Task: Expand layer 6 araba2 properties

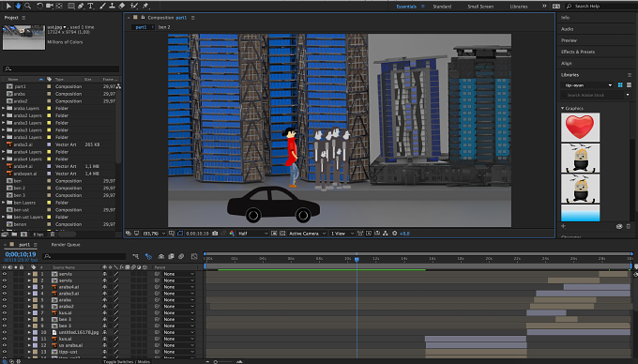Action: coord(29,307)
